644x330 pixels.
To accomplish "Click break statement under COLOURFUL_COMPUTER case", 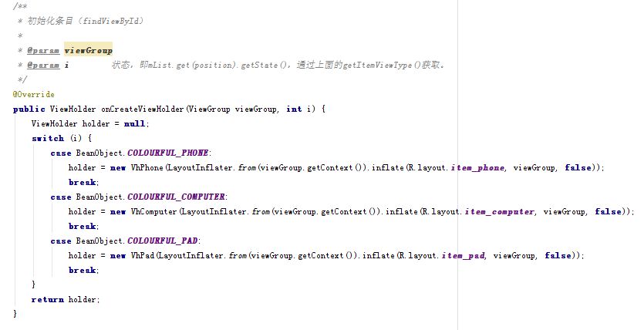I will point(84,226).
